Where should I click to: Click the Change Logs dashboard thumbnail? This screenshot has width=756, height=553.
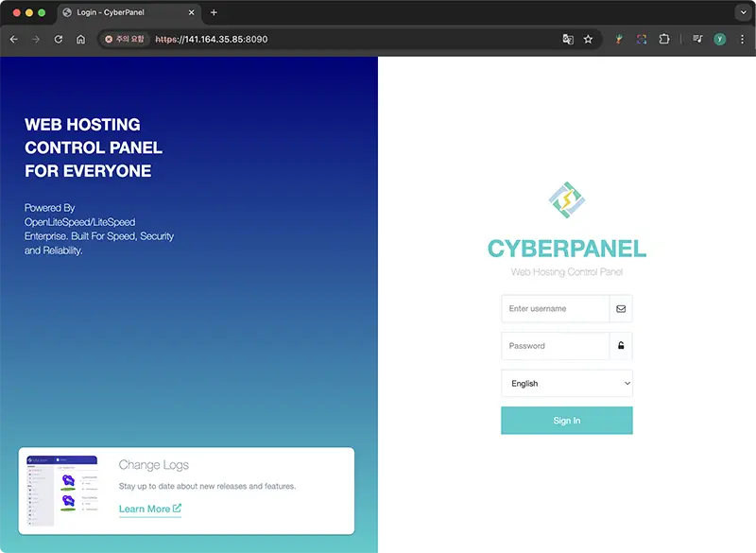pos(62,491)
